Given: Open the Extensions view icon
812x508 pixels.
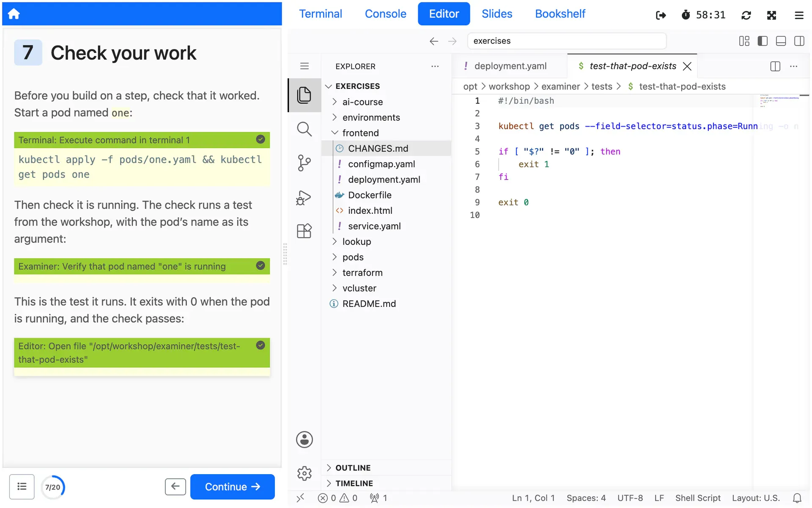Looking at the screenshot, I should (304, 231).
